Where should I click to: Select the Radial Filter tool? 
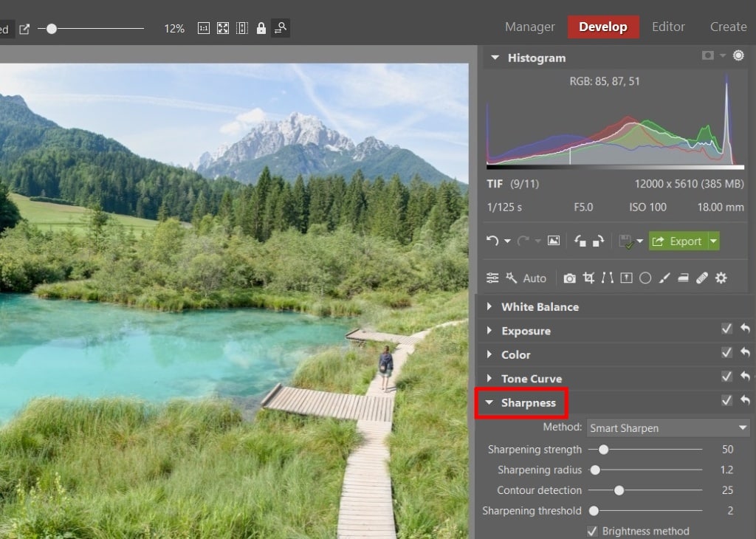(x=645, y=278)
